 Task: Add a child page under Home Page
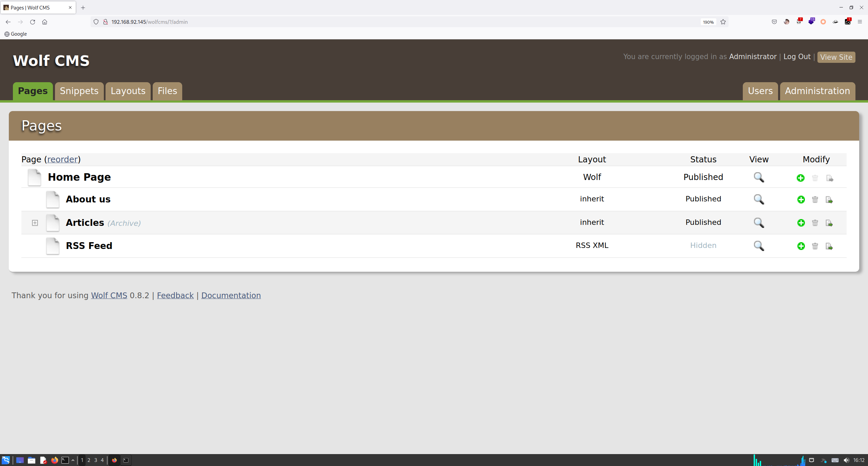click(x=800, y=178)
